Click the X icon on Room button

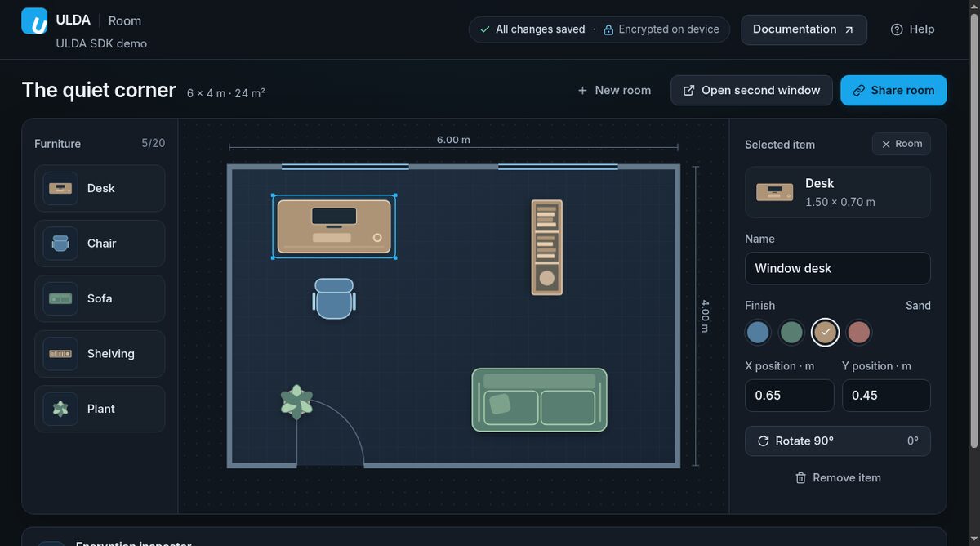(886, 144)
